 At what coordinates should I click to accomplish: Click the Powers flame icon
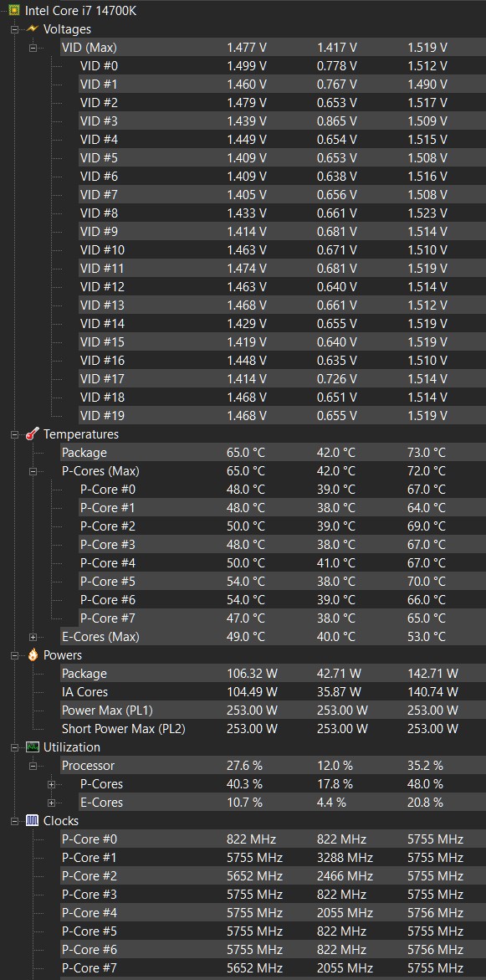pyautogui.click(x=33, y=655)
